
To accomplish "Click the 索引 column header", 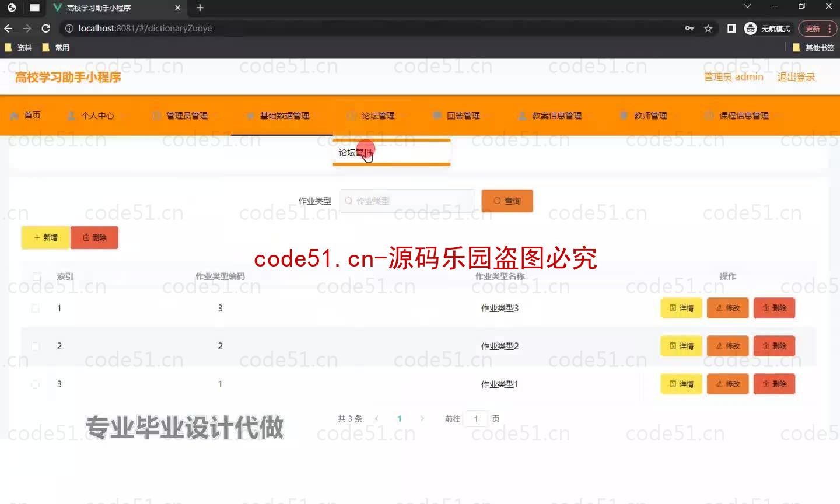I will [65, 276].
